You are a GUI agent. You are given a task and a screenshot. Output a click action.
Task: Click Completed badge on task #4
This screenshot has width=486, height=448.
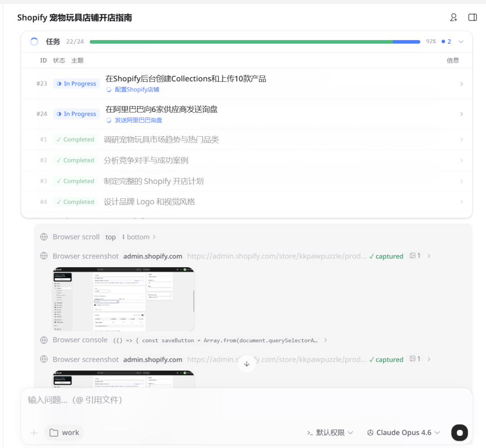[75, 202]
